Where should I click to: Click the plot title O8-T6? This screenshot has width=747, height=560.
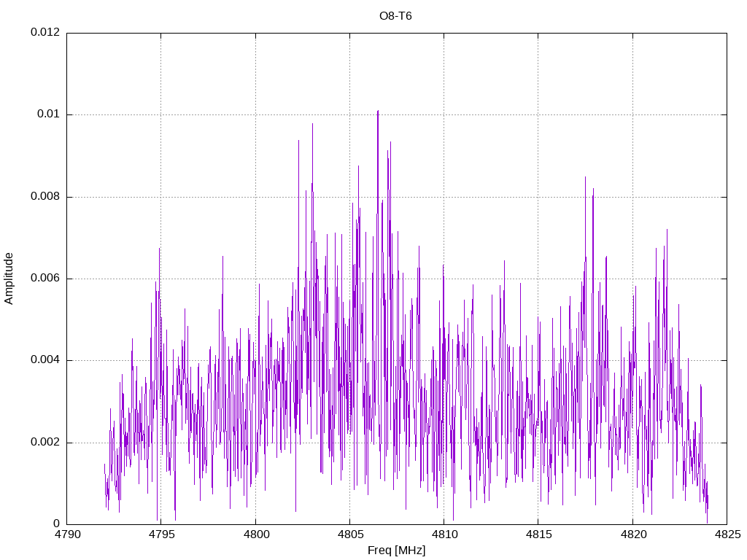395,16
